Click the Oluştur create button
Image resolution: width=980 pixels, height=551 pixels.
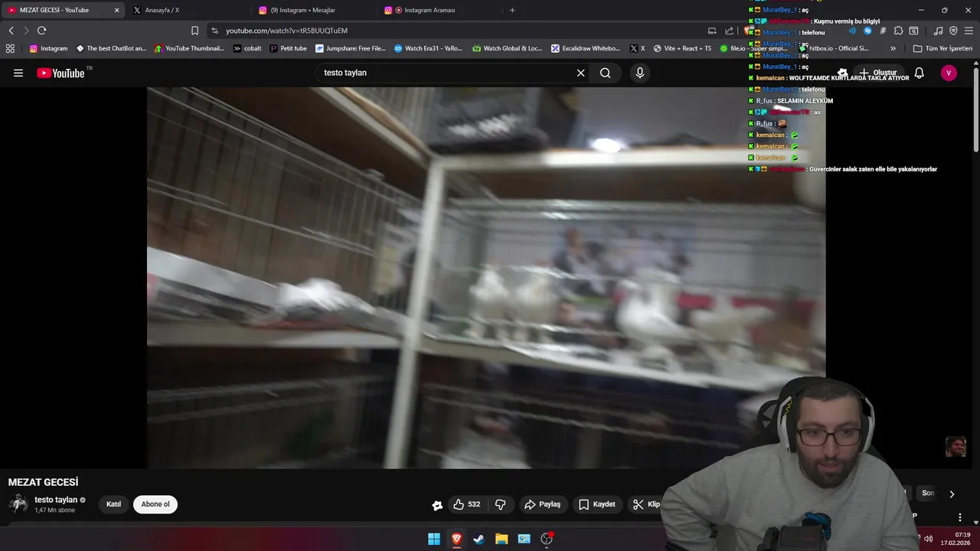click(x=877, y=73)
